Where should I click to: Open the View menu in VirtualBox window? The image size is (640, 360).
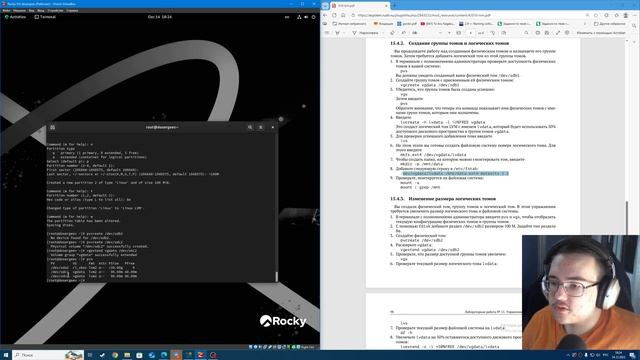pos(31,11)
